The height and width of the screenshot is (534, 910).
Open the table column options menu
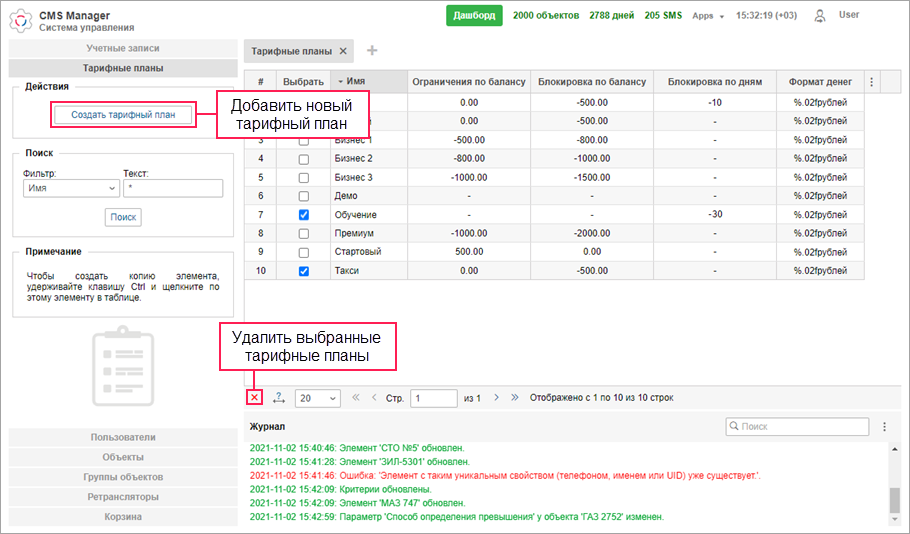pos(870,82)
